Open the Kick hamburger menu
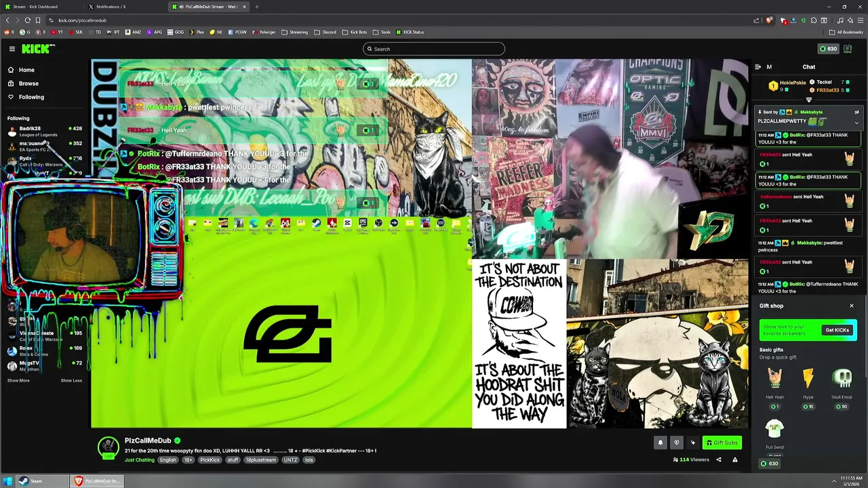The width and height of the screenshot is (868, 488). [x=12, y=49]
